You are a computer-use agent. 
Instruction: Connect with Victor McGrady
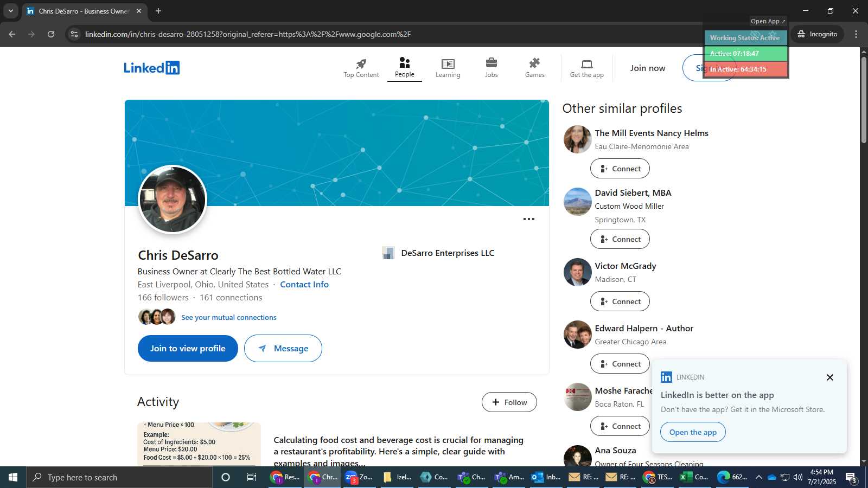tap(620, 301)
